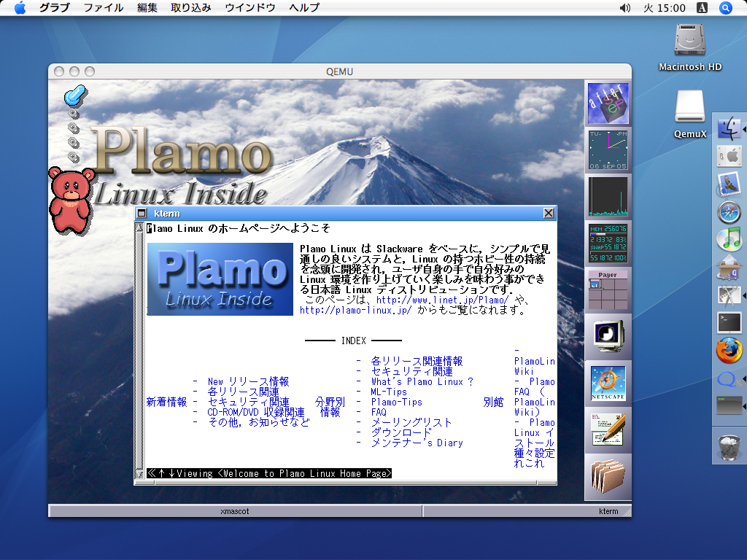Open the Plamo-Tips link
The height and width of the screenshot is (560, 747).
(x=396, y=402)
